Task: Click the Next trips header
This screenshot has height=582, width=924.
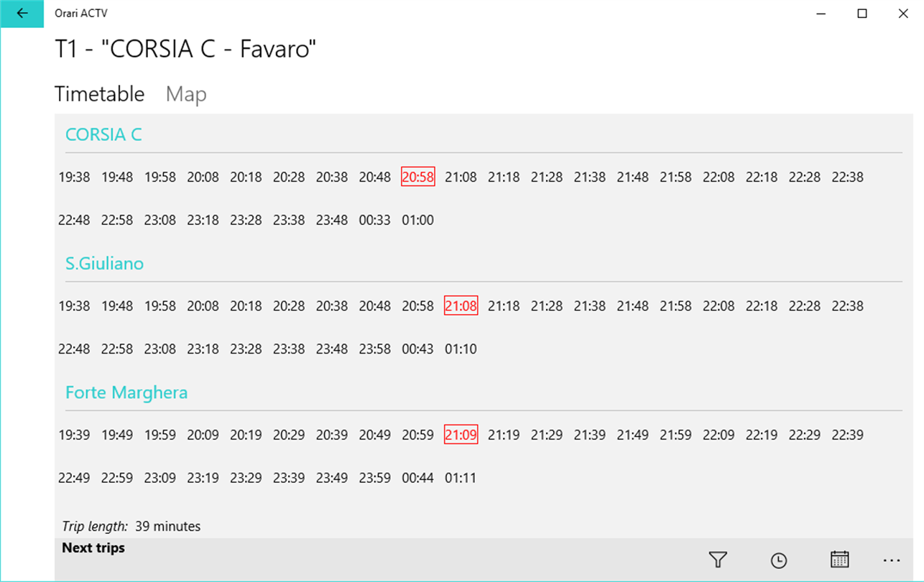Action: click(93, 548)
